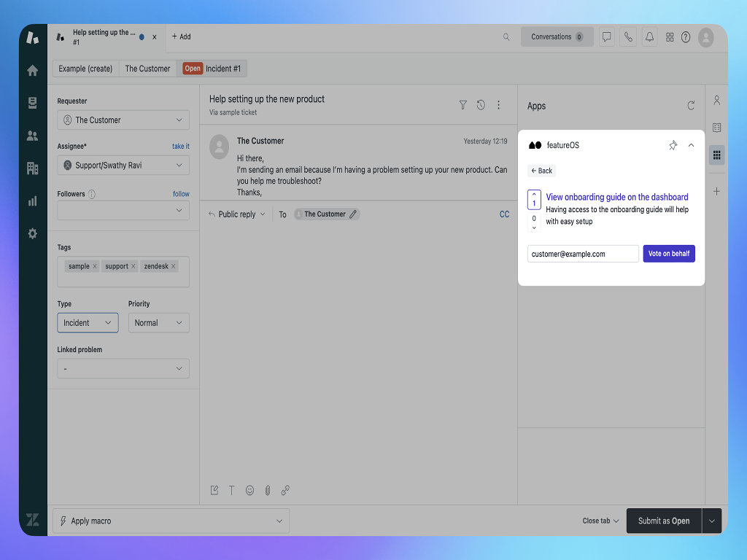747x560 pixels.
Task: Pin the featureOS app
Action: 673,146
